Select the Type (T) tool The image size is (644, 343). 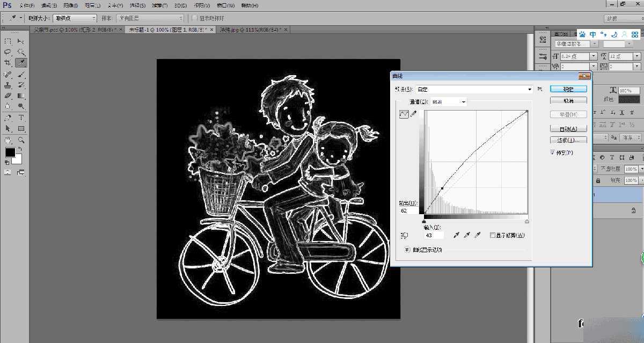point(21,118)
